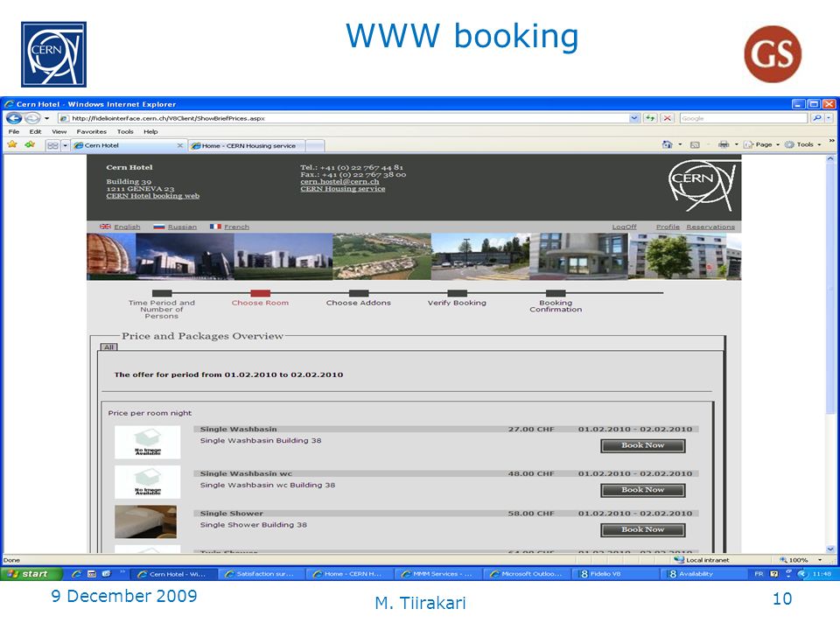
Task: Switch to Home - CERN Housing service tab
Action: (x=247, y=146)
